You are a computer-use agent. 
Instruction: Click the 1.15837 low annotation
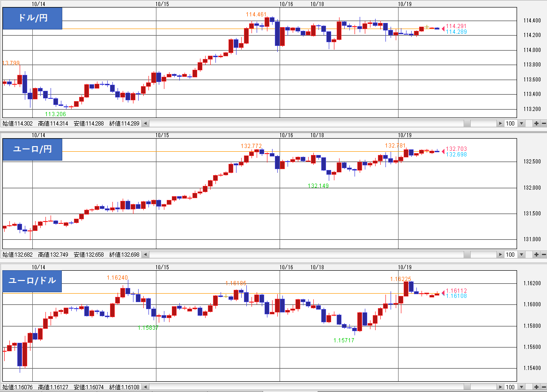pyautogui.click(x=148, y=328)
